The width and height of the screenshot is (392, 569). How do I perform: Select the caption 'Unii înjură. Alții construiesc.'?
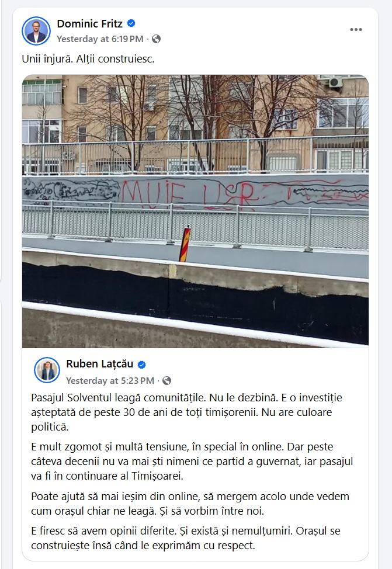(x=88, y=59)
